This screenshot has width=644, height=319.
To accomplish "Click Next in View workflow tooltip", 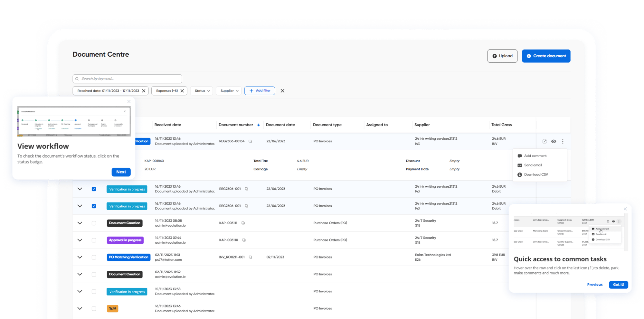I will click(121, 172).
